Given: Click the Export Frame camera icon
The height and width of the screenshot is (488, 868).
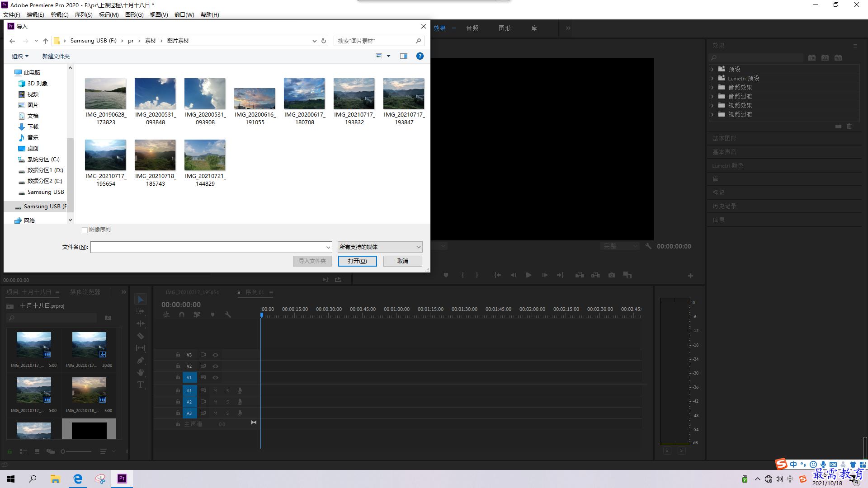Looking at the screenshot, I should [612, 275].
